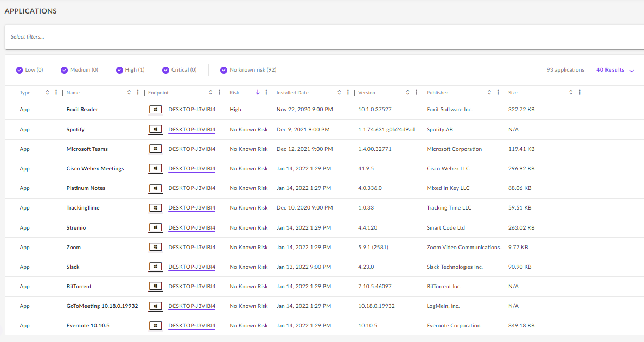The width and height of the screenshot is (644, 342).
Task: Click the Windows endpoint icon in Platinum Notes row
Action: click(155, 188)
